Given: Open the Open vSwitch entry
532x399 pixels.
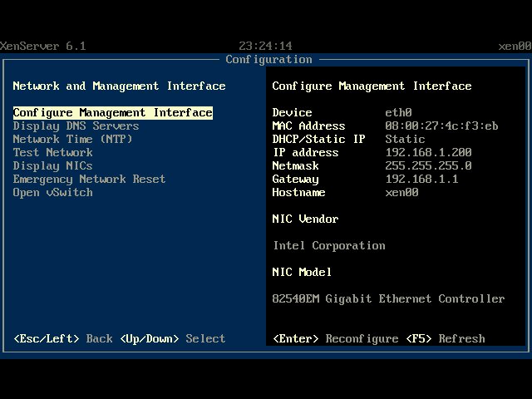Looking at the screenshot, I should 52,193.
